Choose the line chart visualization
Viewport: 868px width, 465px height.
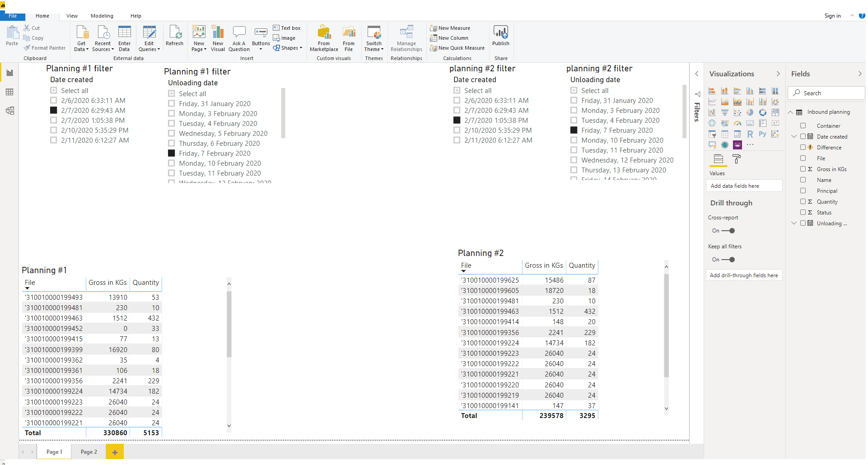click(712, 102)
